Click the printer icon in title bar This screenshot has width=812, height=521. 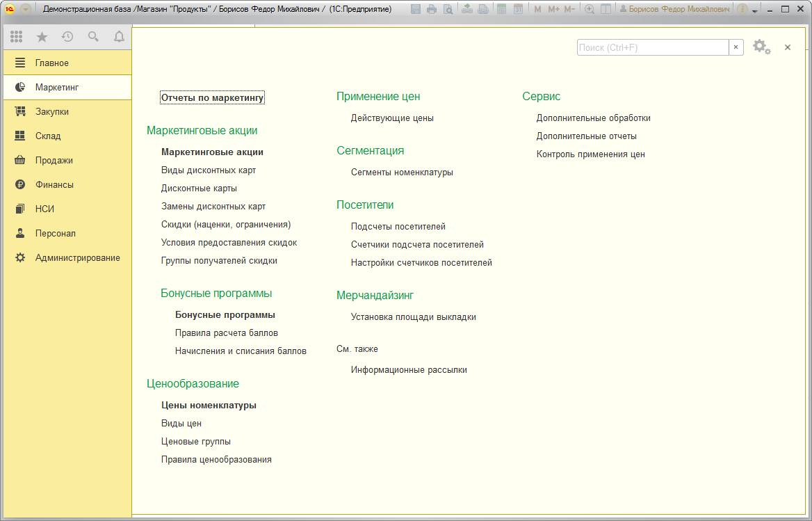[431, 9]
